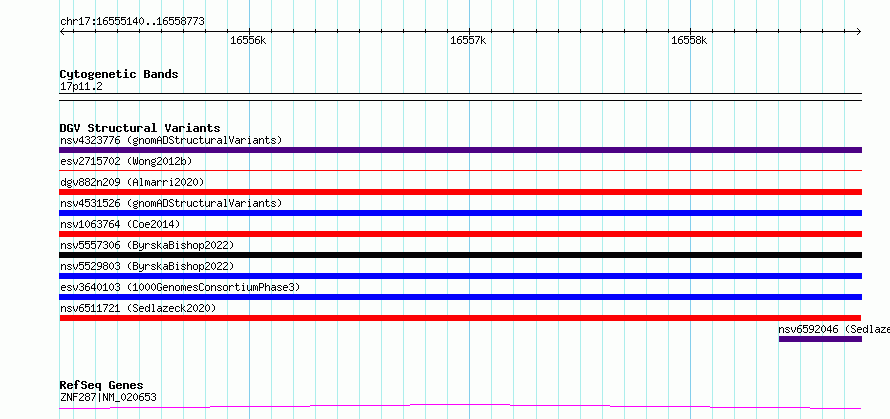Click esv2715702 Wong2012b variant label
The width and height of the screenshot is (890, 419).
click(126, 161)
